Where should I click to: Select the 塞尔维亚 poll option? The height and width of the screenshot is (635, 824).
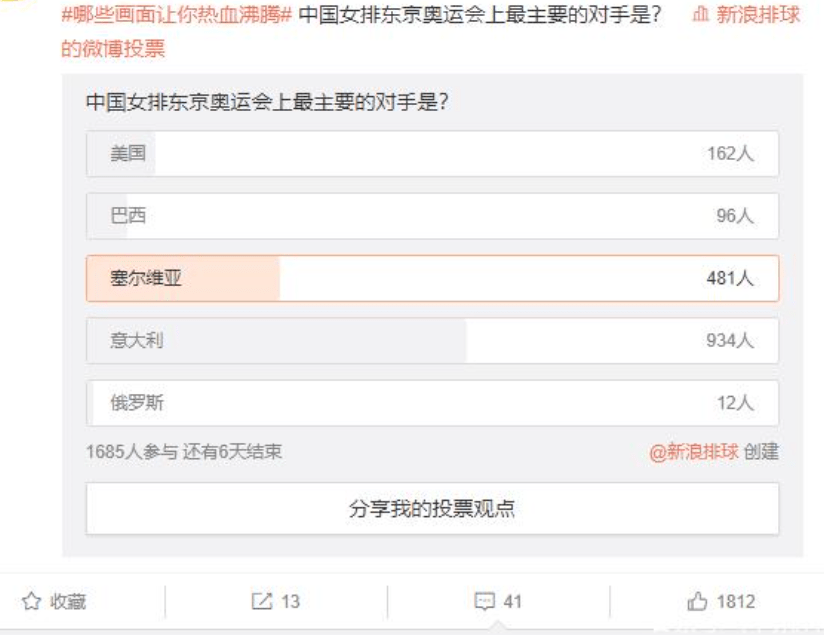pos(432,278)
